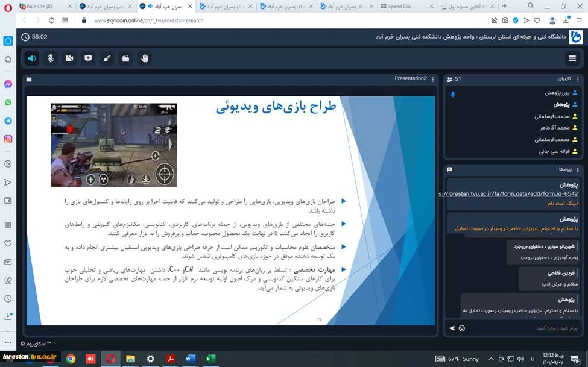Open Messenger in Opera sidebar

(x=8, y=84)
